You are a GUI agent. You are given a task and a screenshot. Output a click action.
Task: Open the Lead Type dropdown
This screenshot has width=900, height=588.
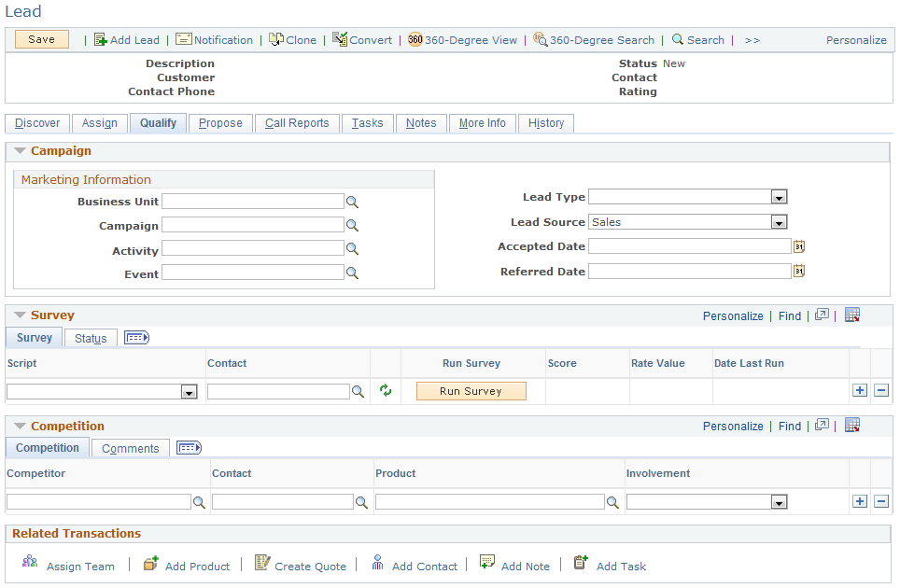[x=779, y=197]
